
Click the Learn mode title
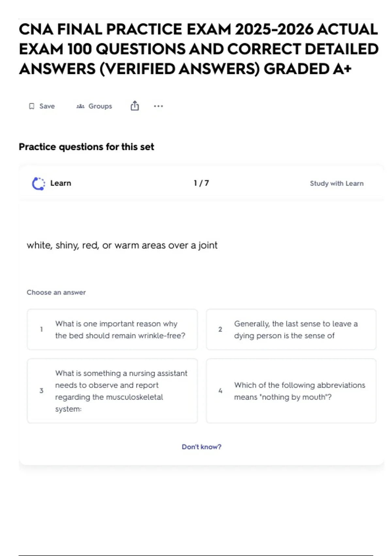pos(61,183)
